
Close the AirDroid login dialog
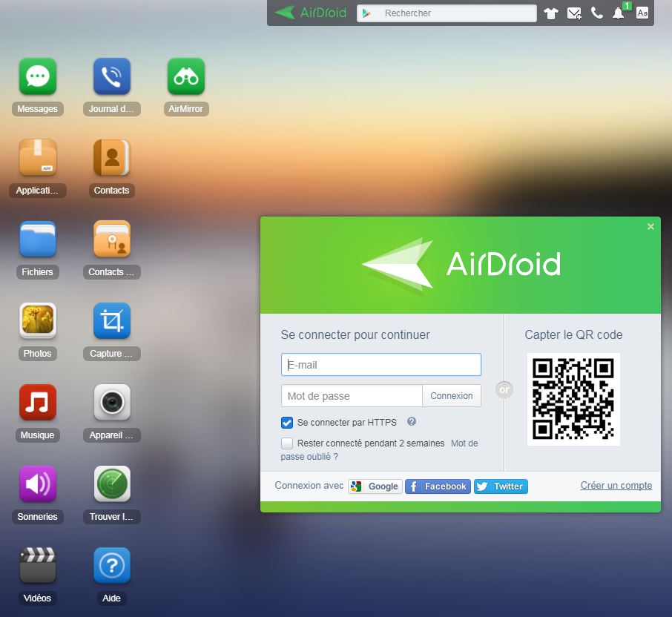(650, 227)
